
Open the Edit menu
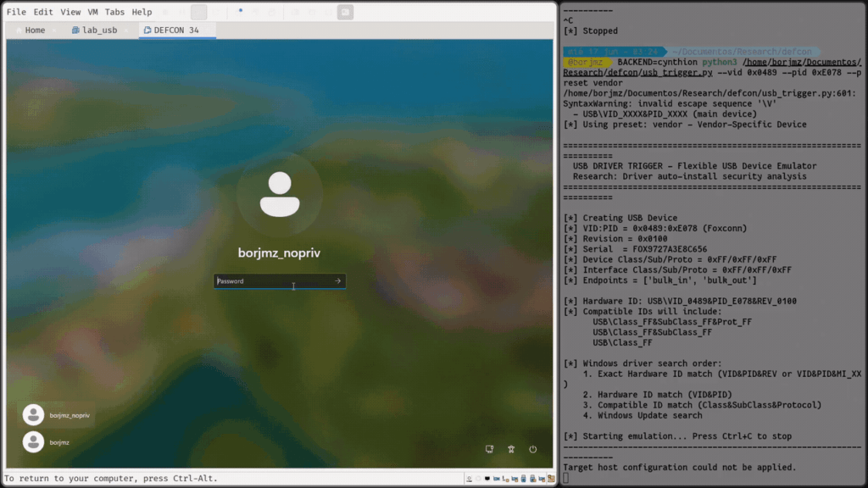point(42,12)
